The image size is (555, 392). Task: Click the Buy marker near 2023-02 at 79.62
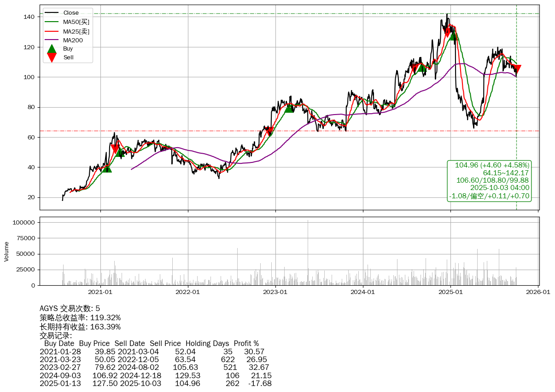(x=289, y=108)
